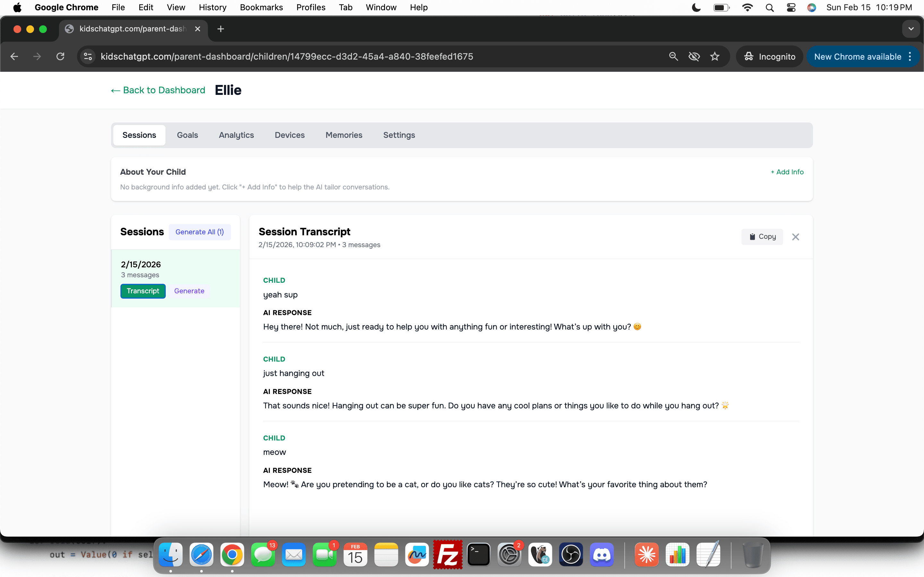Bookmark this page with the star icon

715,56
